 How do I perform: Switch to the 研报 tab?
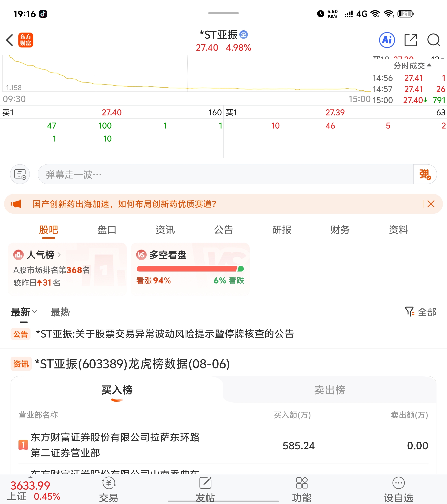282,230
